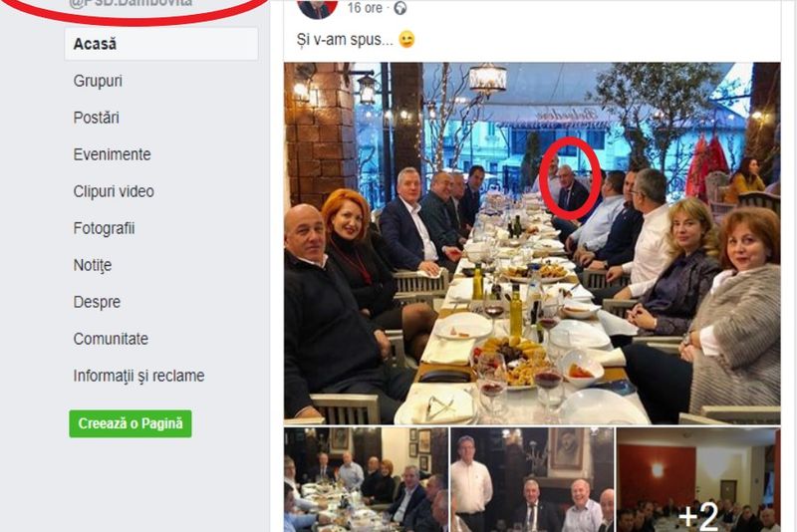The image size is (797, 532).
Task: Open Clipuri video in the sidebar
Action: pos(114,191)
